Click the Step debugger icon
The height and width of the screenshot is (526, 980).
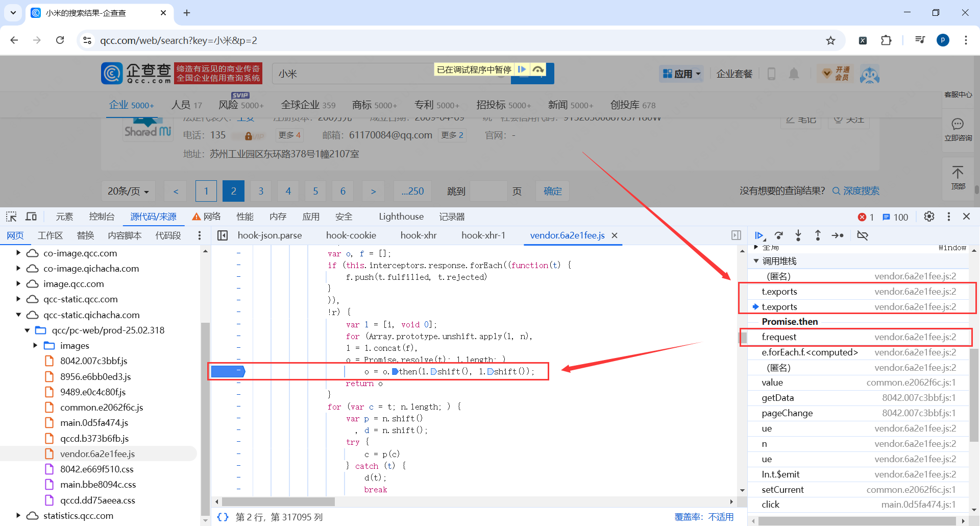pyautogui.click(x=838, y=235)
